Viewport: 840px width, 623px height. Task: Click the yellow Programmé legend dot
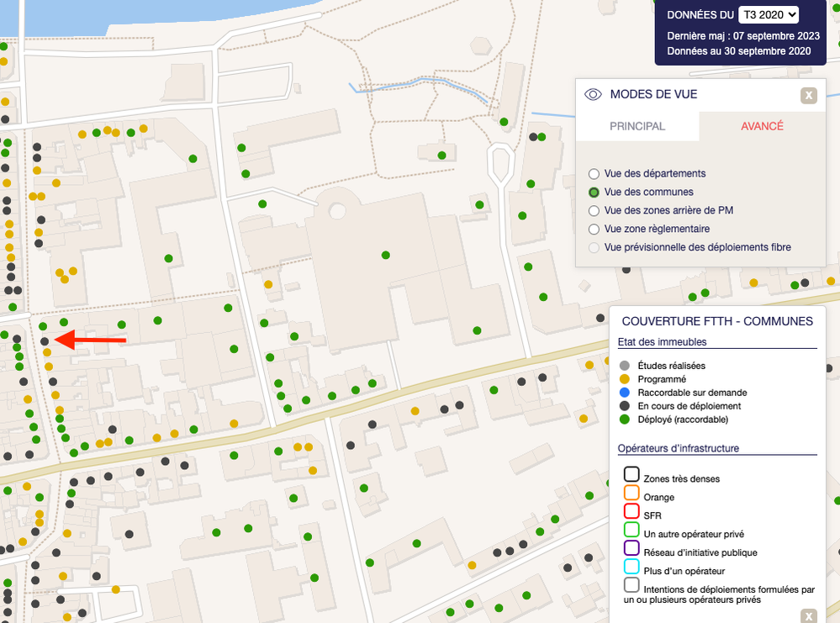coord(624,379)
